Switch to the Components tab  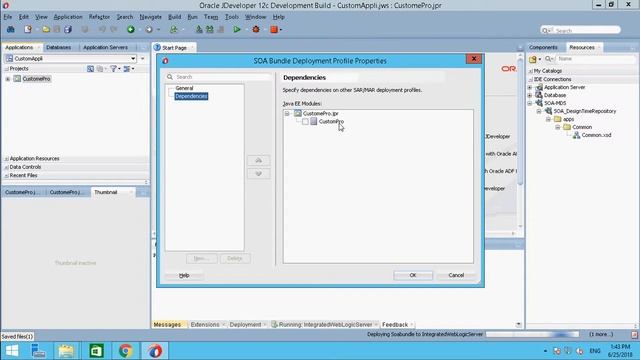(543, 47)
